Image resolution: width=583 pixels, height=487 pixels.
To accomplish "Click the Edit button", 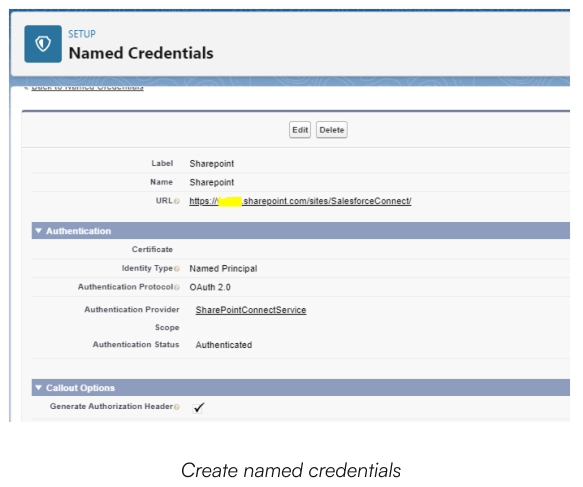I will (x=300, y=130).
